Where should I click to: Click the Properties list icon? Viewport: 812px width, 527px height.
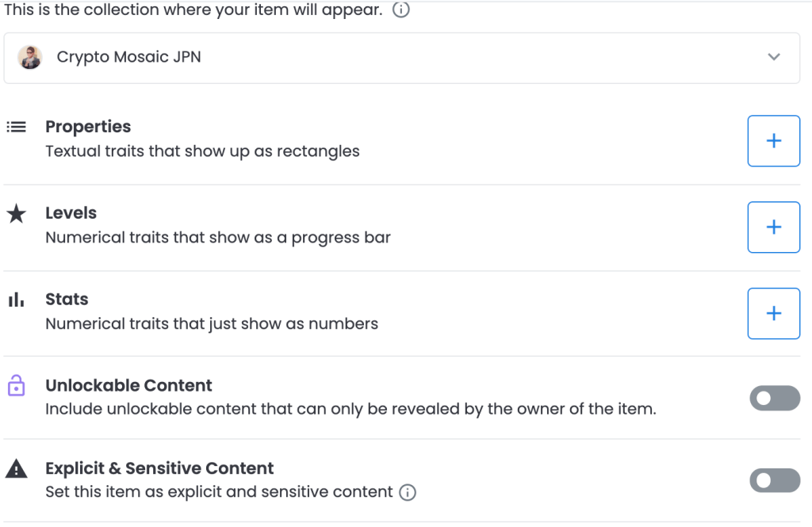pos(16,127)
